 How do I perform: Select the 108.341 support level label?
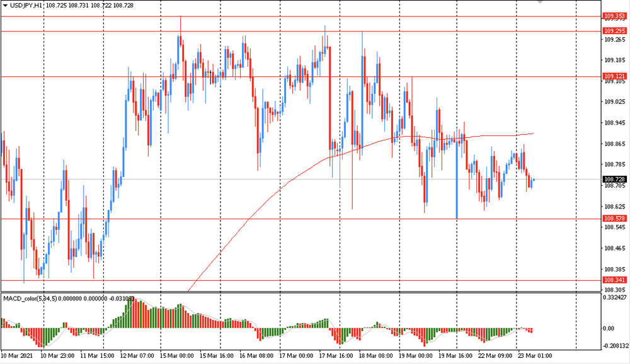coord(614,280)
